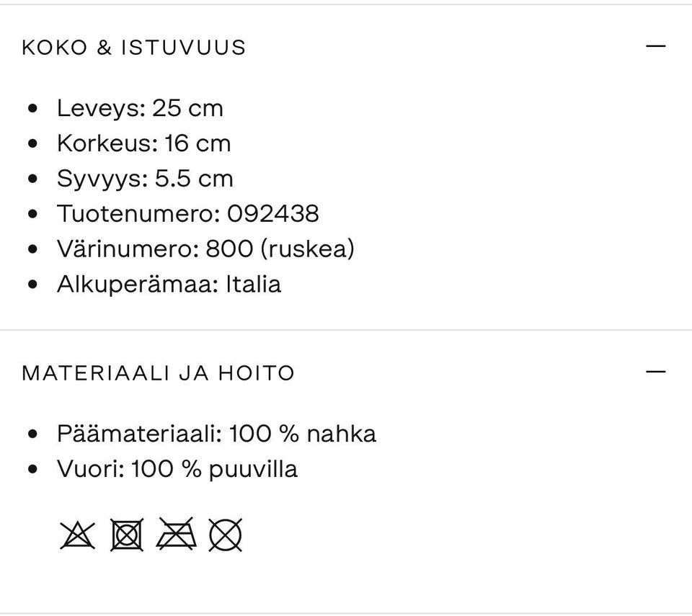The image size is (692, 616).
Task: Select the KOKO & ISTUVUUS heading
Action: [134, 46]
